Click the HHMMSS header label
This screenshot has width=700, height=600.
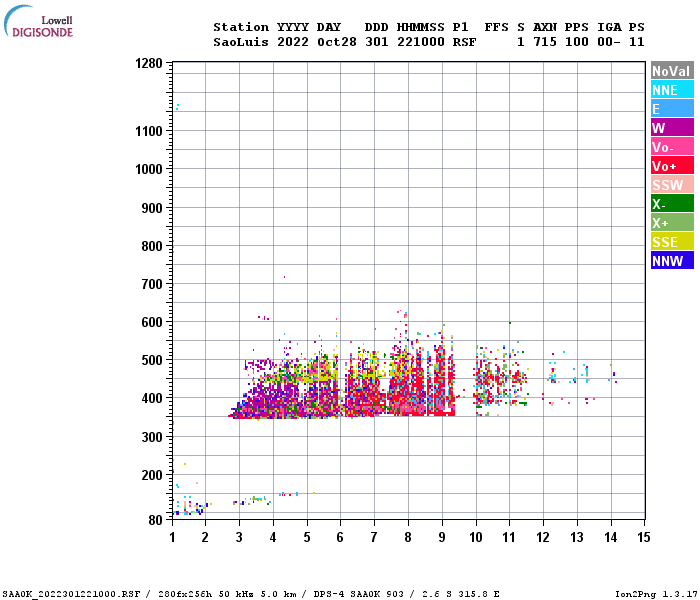click(421, 27)
